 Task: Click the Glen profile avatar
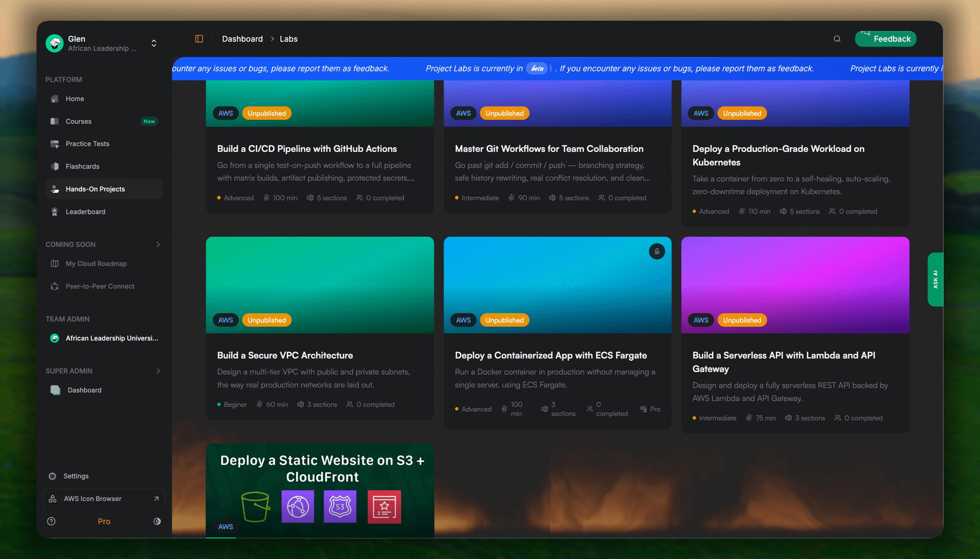point(54,43)
